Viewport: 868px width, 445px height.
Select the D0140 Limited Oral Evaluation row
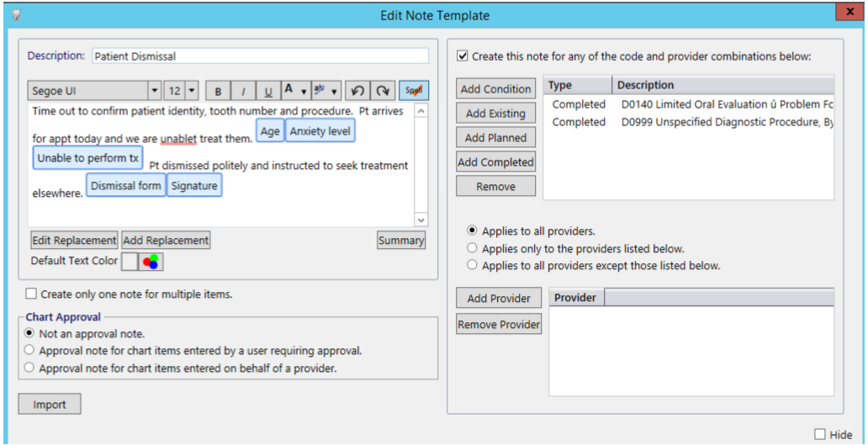[x=689, y=104]
